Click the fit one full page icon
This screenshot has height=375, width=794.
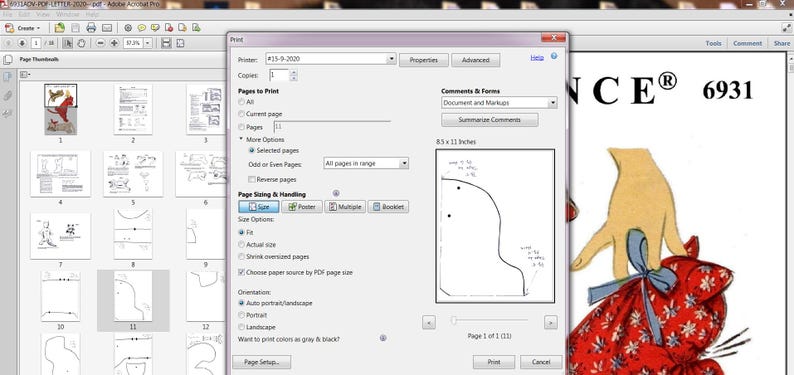pyautogui.click(x=180, y=43)
